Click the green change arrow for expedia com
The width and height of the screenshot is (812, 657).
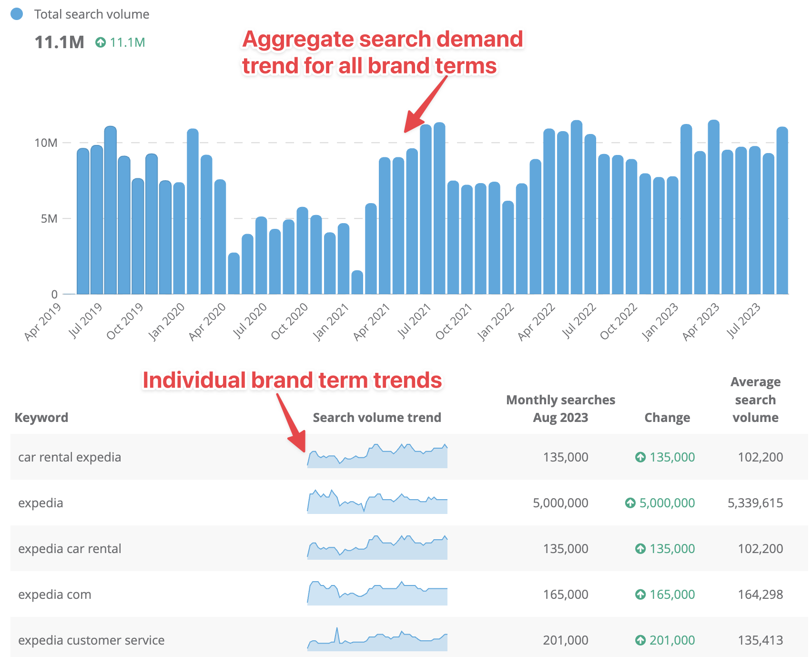point(640,595)
